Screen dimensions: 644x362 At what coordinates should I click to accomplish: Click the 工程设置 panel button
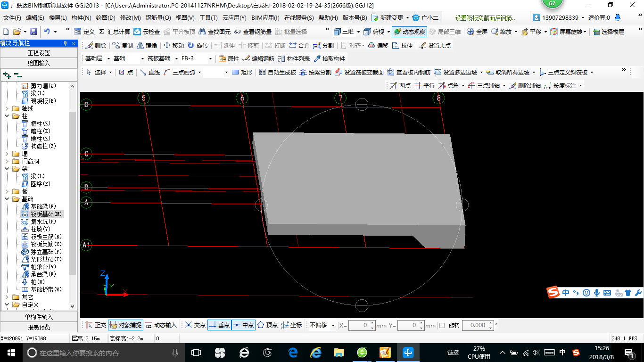click(39, 53)
